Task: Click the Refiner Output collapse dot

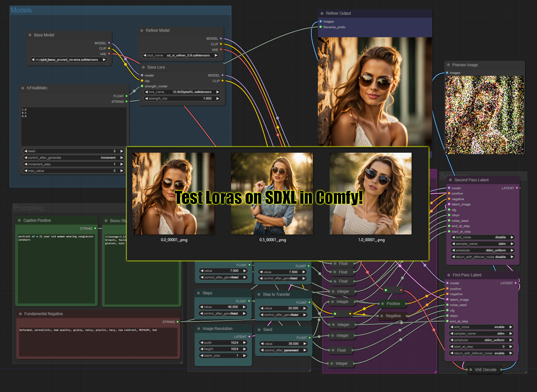Action: 322,13
